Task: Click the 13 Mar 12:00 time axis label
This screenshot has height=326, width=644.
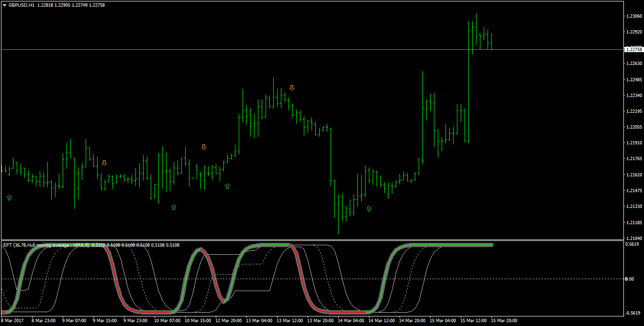Action: coord(289,321)
